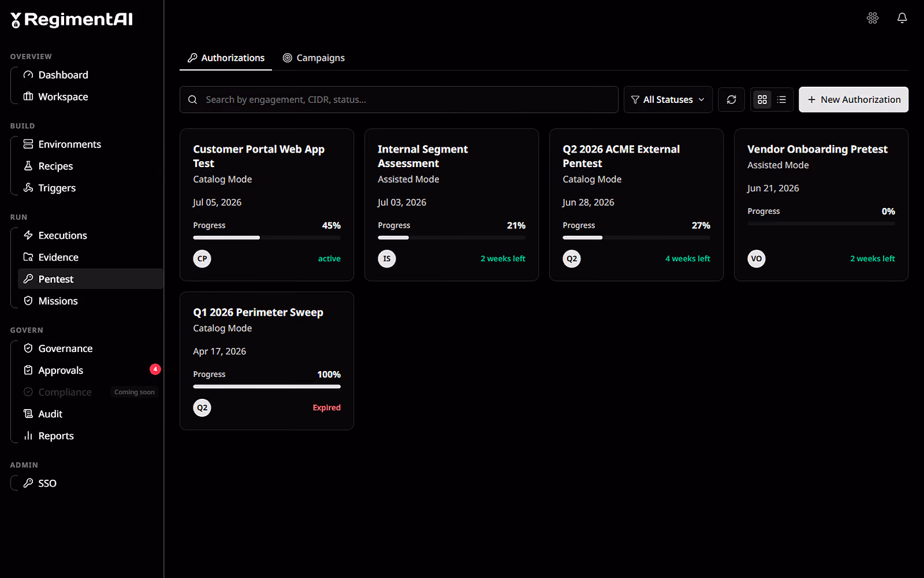Navigate to Recipes
The image size is (924, 578).
(90, 166)
